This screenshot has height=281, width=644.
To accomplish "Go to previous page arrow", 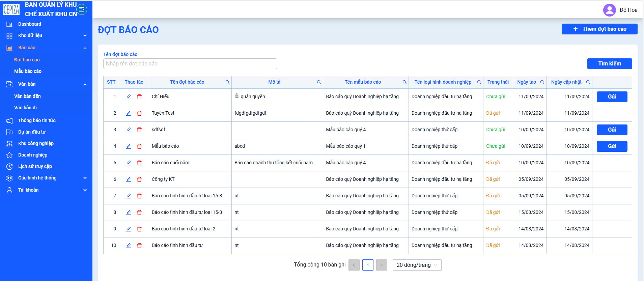I will 354,265.
